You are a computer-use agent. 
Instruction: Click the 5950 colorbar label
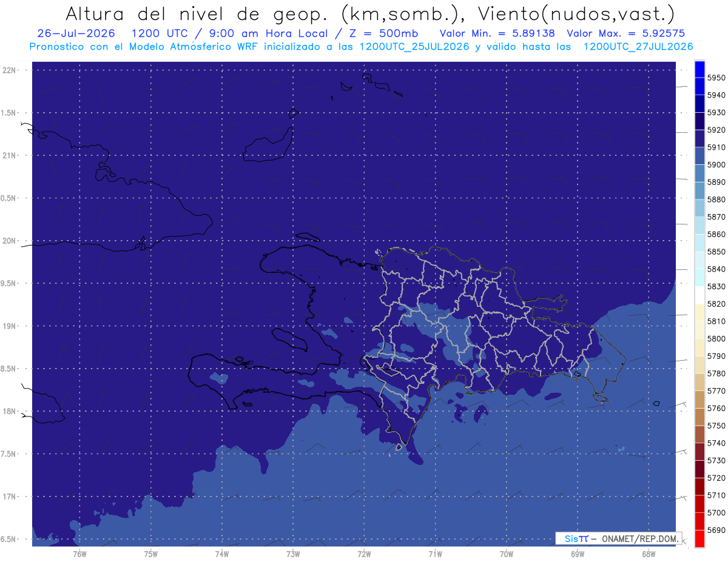[x=716, y=78]
